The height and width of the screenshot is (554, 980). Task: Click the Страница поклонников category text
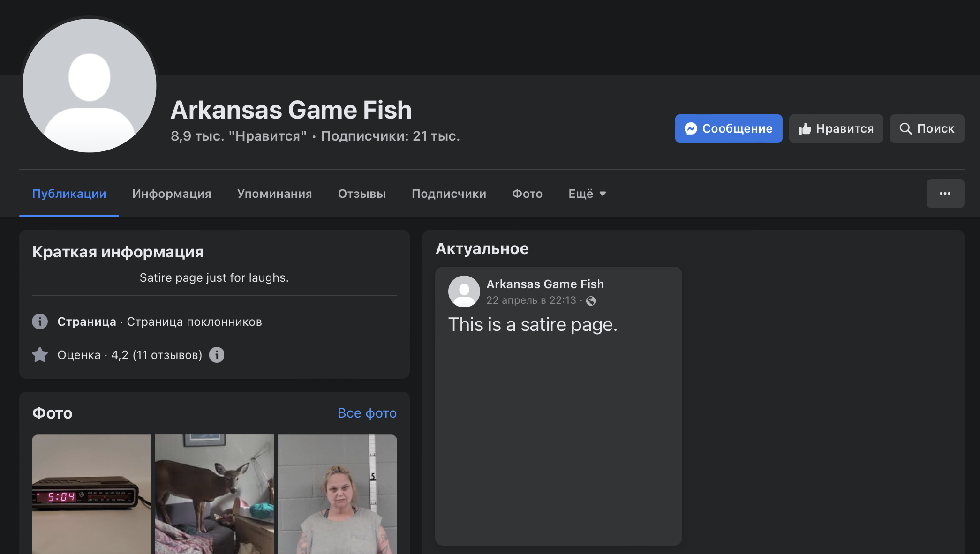coord(195,322)
